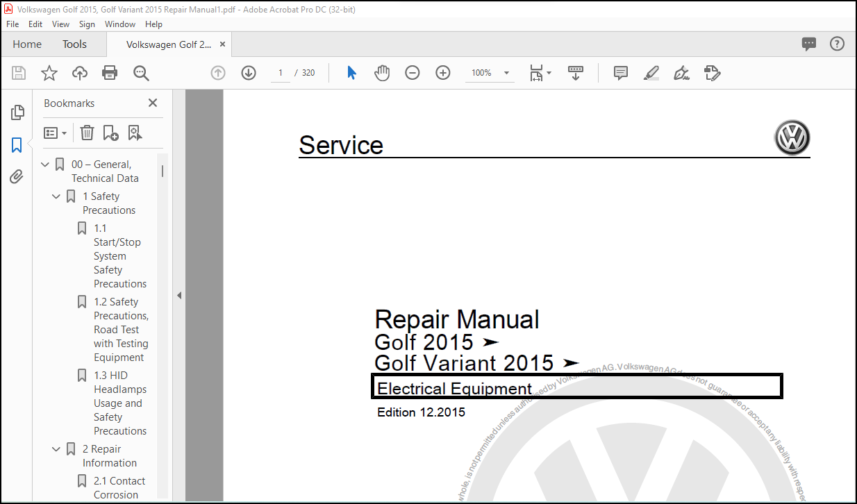Toggle the Bookmarks panel icon

pos(17,145)
